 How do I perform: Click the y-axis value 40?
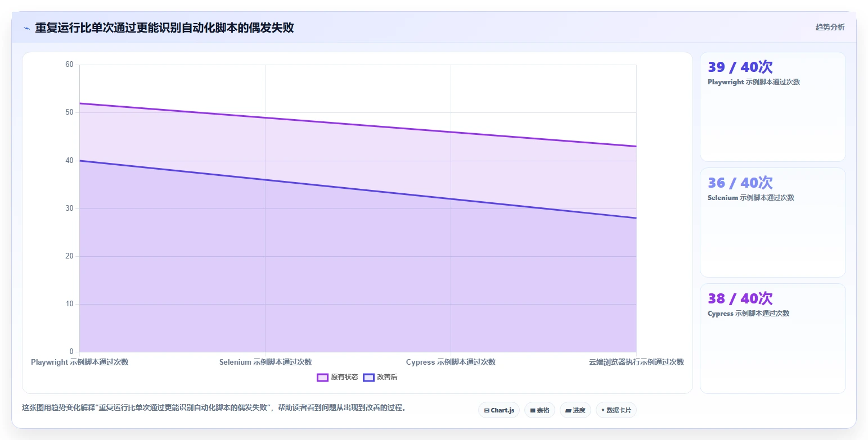(69, 161)
